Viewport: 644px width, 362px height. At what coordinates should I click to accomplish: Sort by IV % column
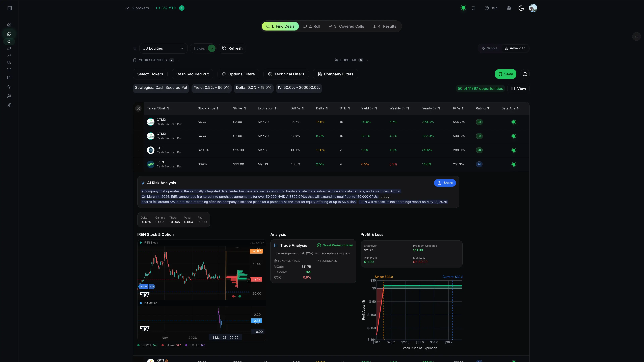459,108
